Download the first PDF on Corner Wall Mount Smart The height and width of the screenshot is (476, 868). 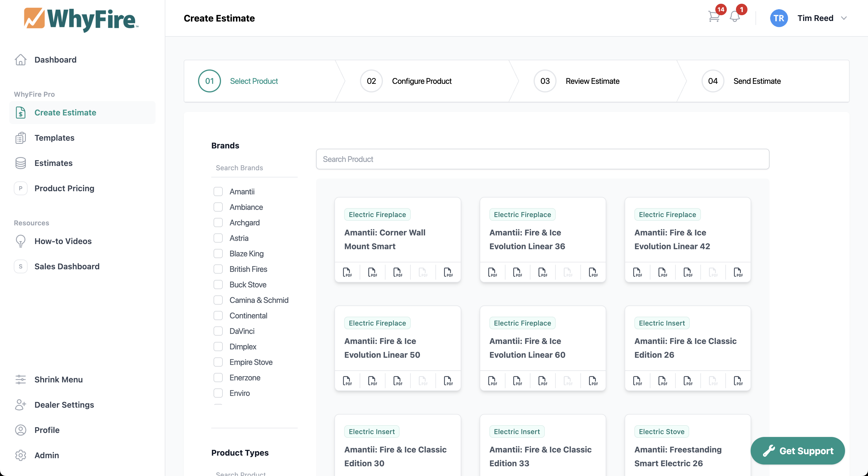tap(347, 272)
